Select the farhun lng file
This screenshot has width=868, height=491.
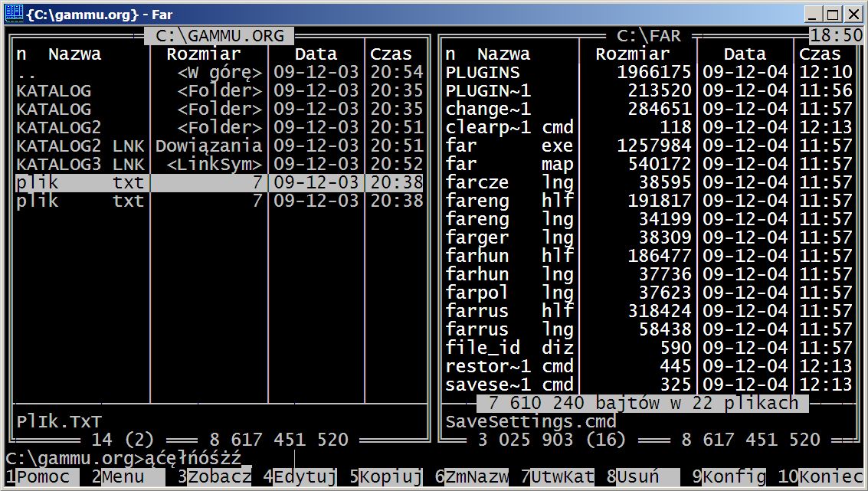coord(649,274)
